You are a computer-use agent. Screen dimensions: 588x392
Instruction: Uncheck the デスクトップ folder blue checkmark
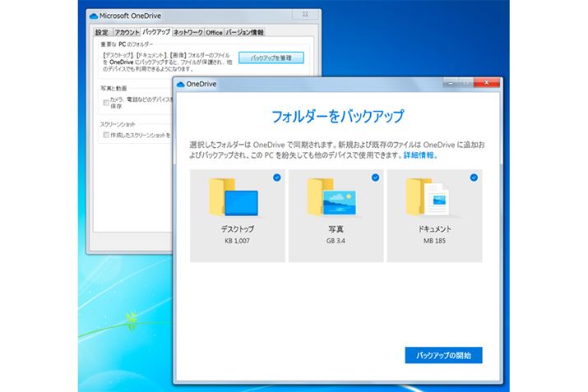click(x=276, y=177)
